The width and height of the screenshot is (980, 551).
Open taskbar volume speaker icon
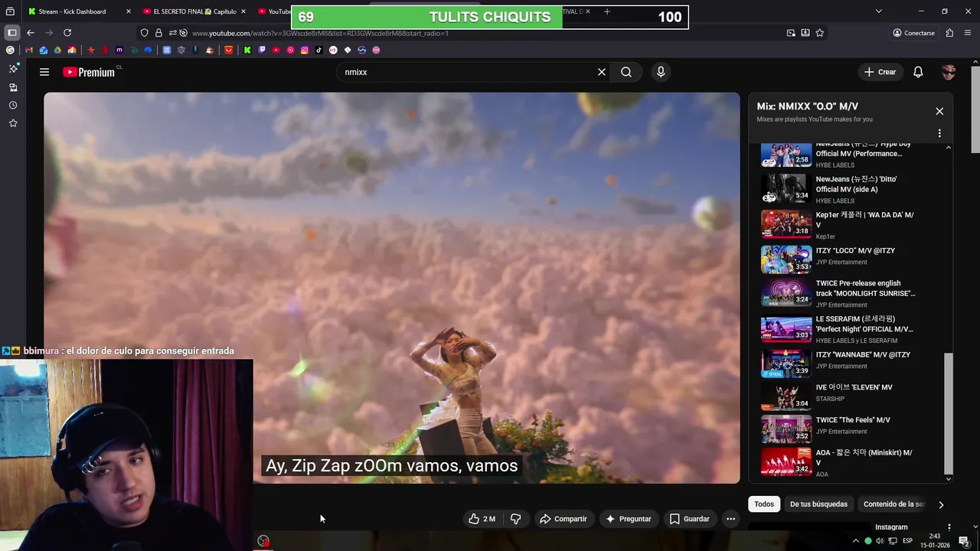click(x=880, y=541)
